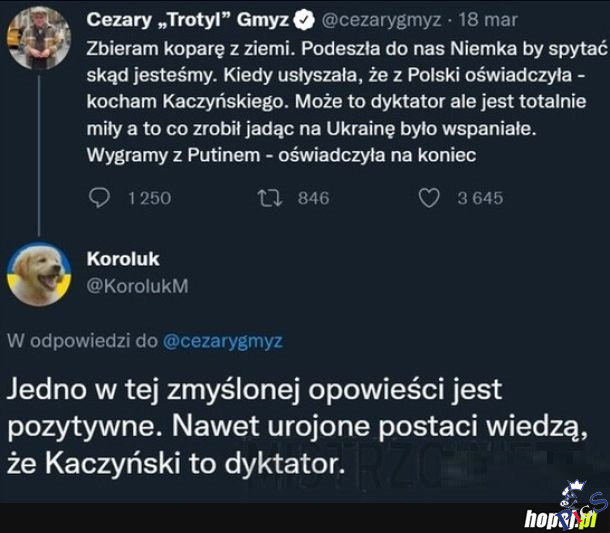View the 846 retweets count
This screenshot has width=610, height=533.
[x=313, y=198]
